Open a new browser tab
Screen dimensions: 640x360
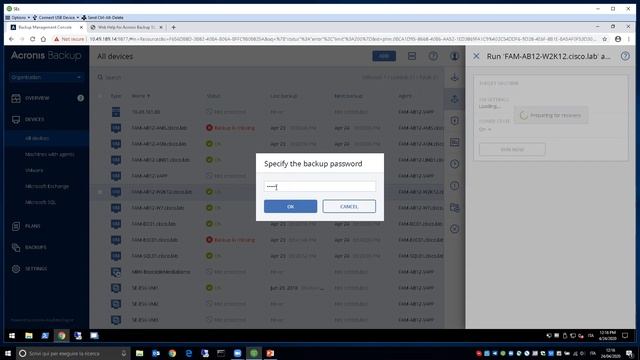click(173, 27)
